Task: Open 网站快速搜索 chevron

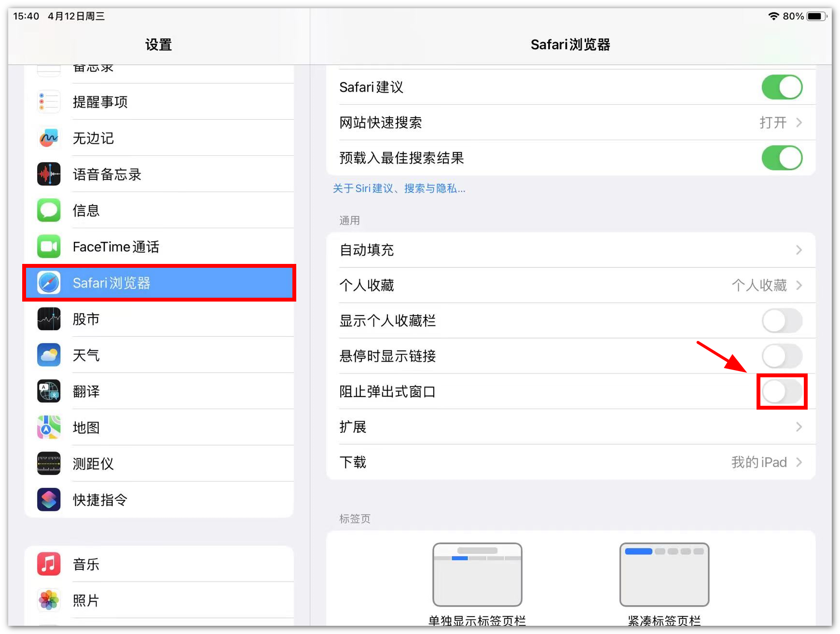Action: click(799, 123)
